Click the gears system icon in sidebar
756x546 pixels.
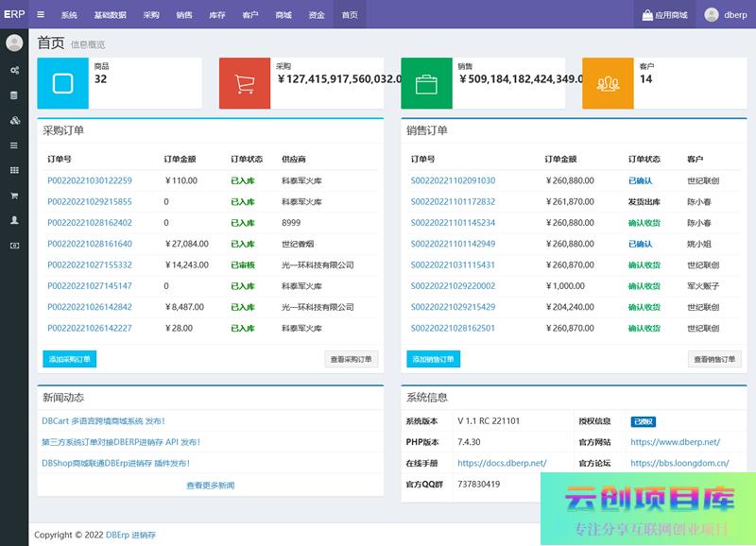pos(14,71)
